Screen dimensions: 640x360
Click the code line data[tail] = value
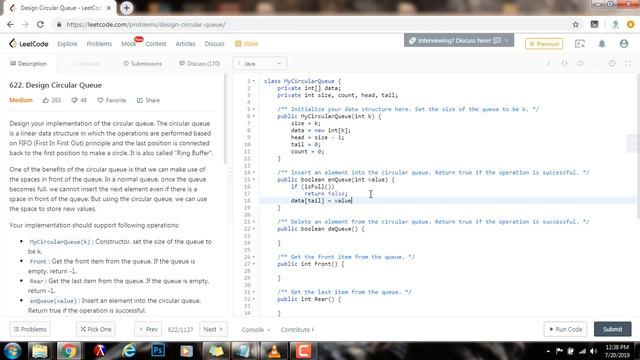pyautogui.click(x=321, y=200)
